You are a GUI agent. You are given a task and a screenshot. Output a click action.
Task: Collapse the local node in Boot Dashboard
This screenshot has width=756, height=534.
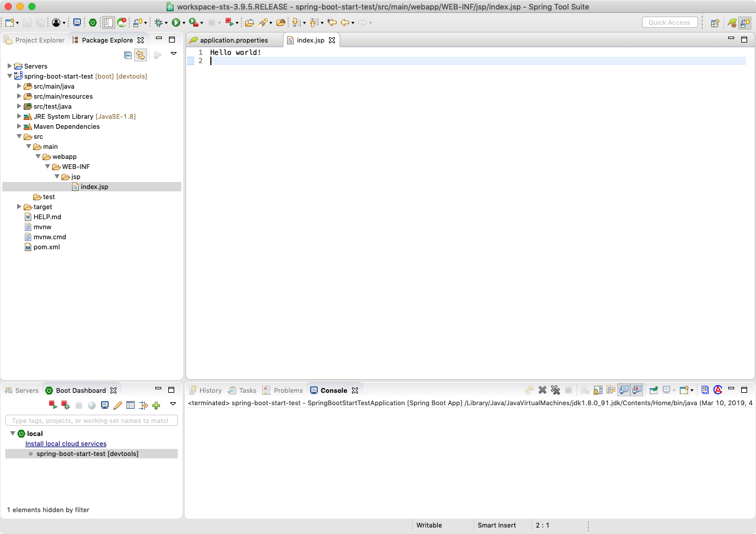[12, 434]
